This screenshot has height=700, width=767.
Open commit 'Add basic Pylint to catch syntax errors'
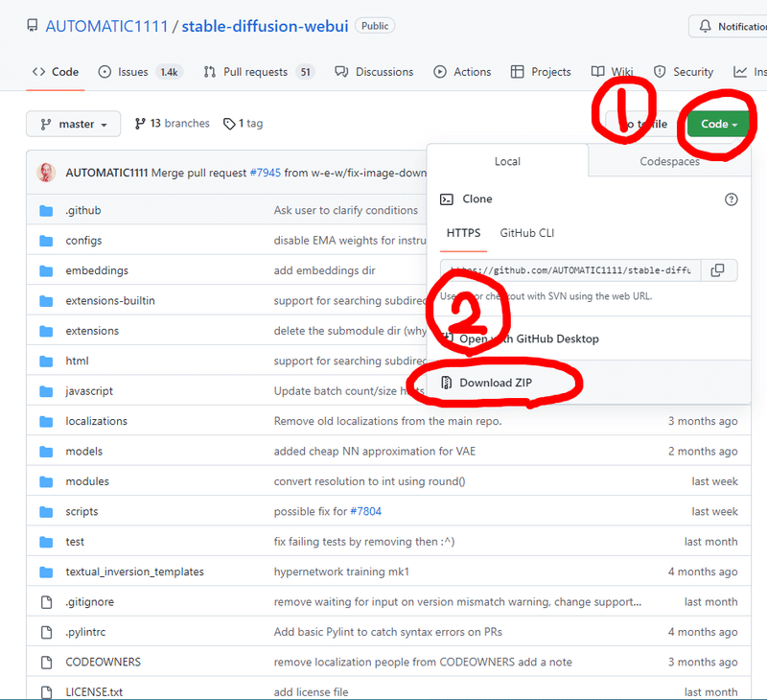(388, 632)
